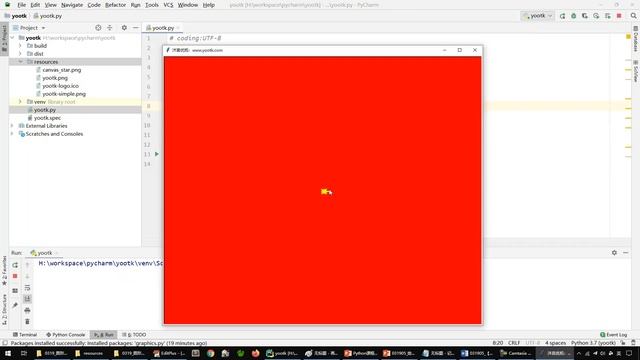Collapse all in Project panel
This screenshot has width=640, height=360.
tap(109, 28)
